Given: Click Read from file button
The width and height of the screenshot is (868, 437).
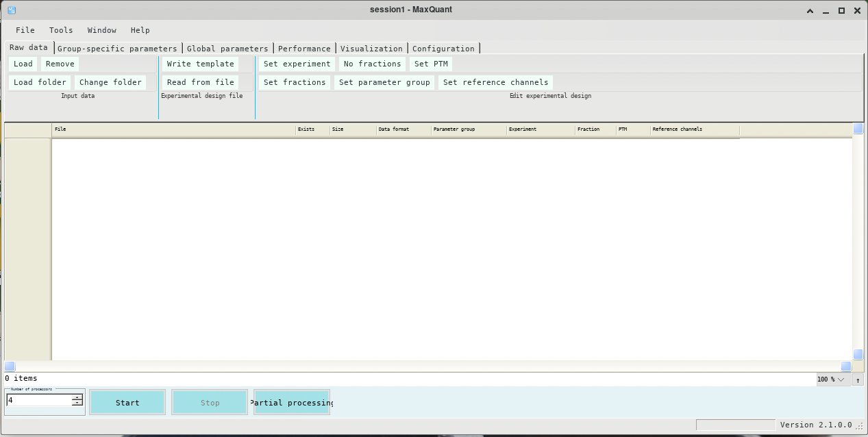Looking at the screenshot, I should pos(201,82).
